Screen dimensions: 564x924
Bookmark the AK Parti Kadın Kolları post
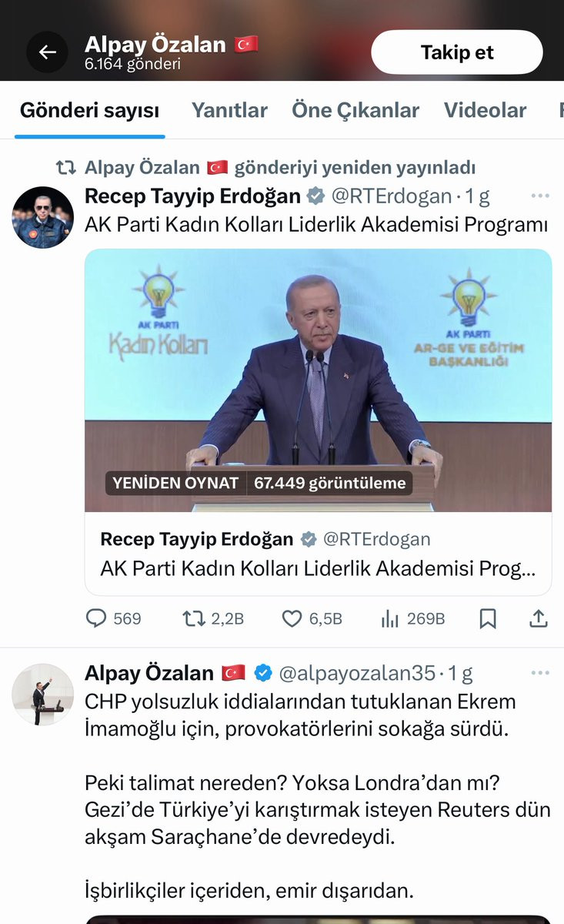point(488,618)
